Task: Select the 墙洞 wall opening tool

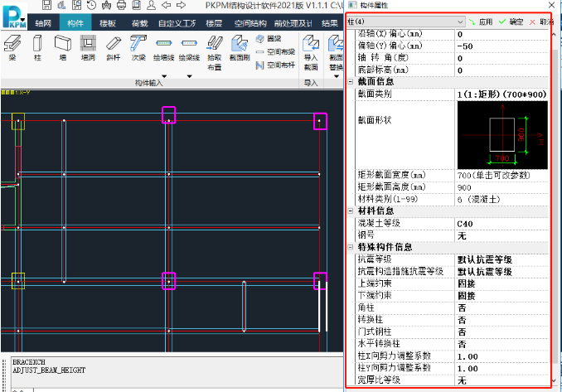Action: pyautogui.click(x=88, y=48)
